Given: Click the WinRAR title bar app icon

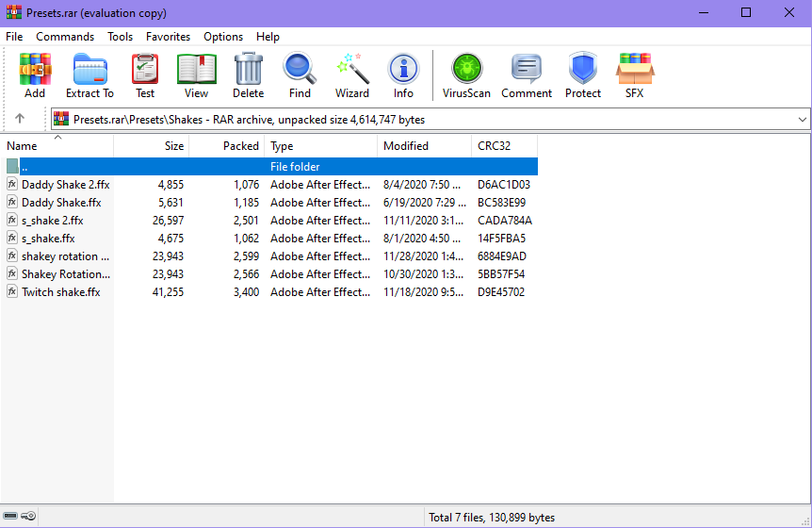Looking at the screenshot, I should point(14,12).
